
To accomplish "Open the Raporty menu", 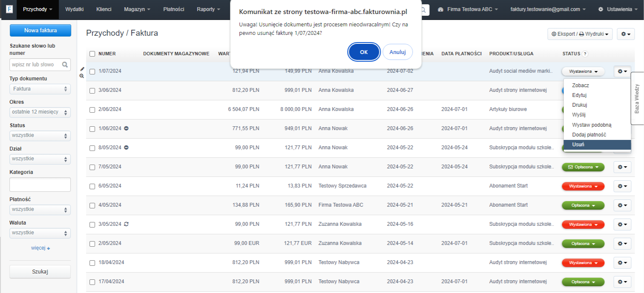I will [x=209, y=9].
